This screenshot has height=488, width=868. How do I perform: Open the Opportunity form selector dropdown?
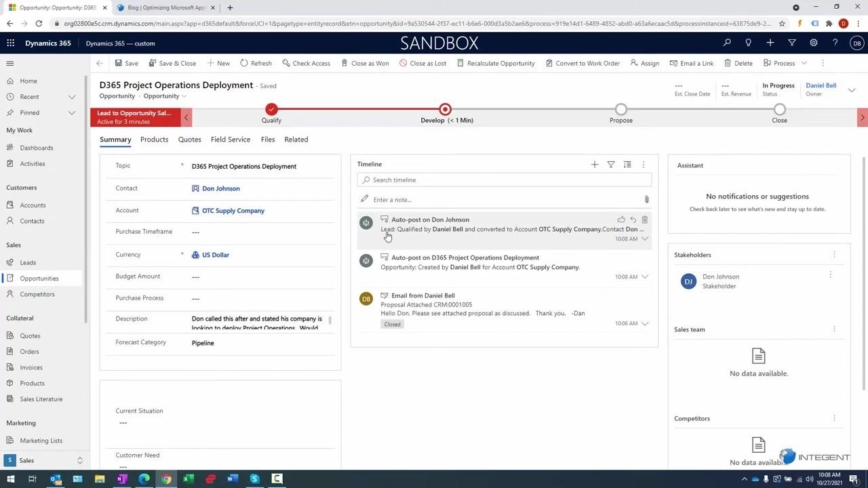165,96
